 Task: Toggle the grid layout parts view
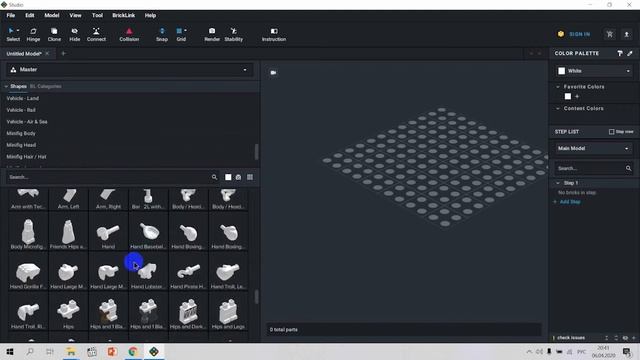coord(250,177)
